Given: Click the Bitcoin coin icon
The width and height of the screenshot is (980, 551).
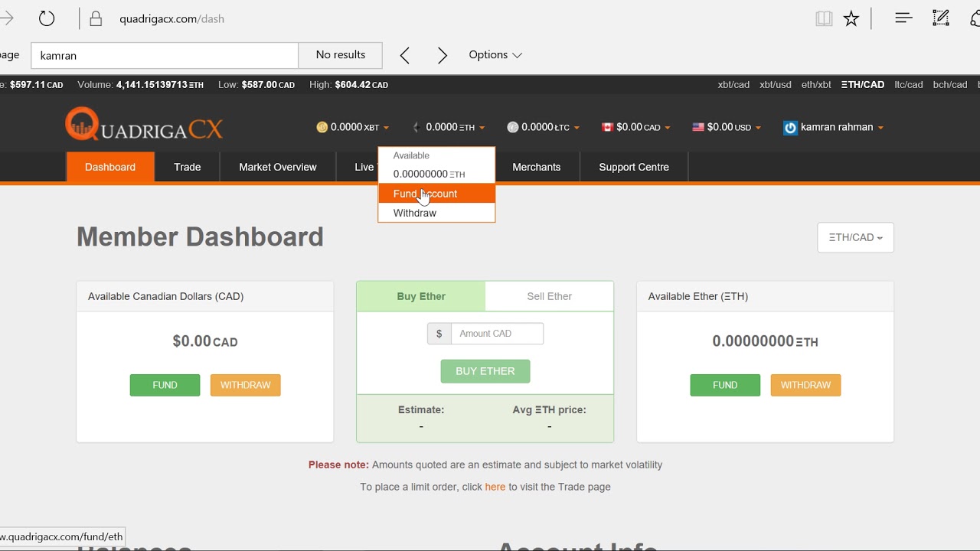Looking at the screenshot, I should [x=322, y=127].
